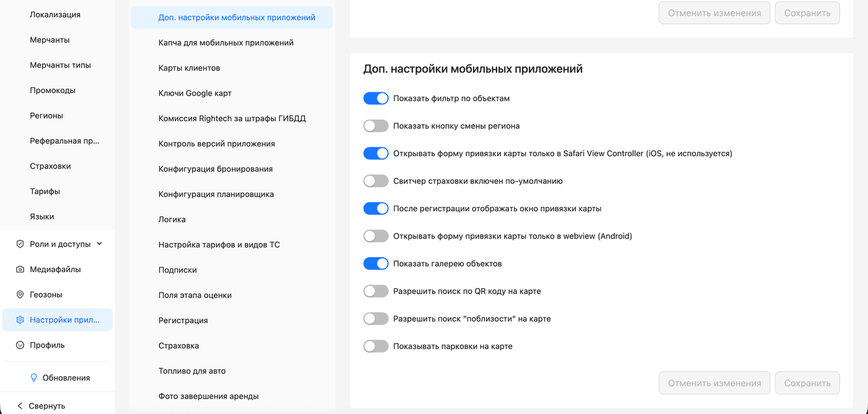Turn on Показывать парковки на карте switch
Screen dimensions: 868x414
[376, 346]
